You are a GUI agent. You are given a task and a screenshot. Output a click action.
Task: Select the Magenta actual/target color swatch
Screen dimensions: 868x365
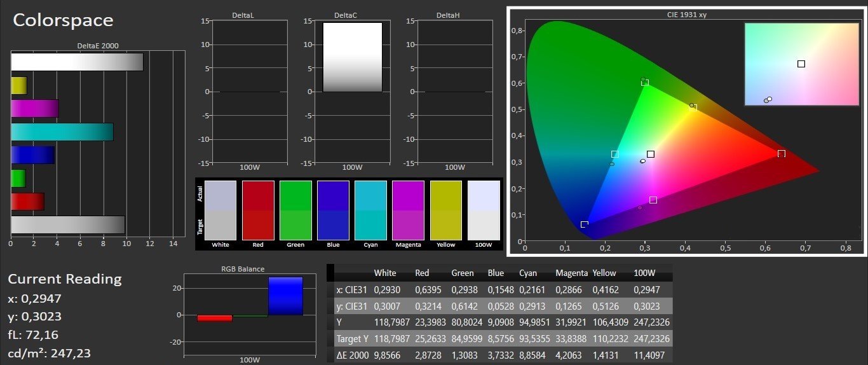pos(409,210)
